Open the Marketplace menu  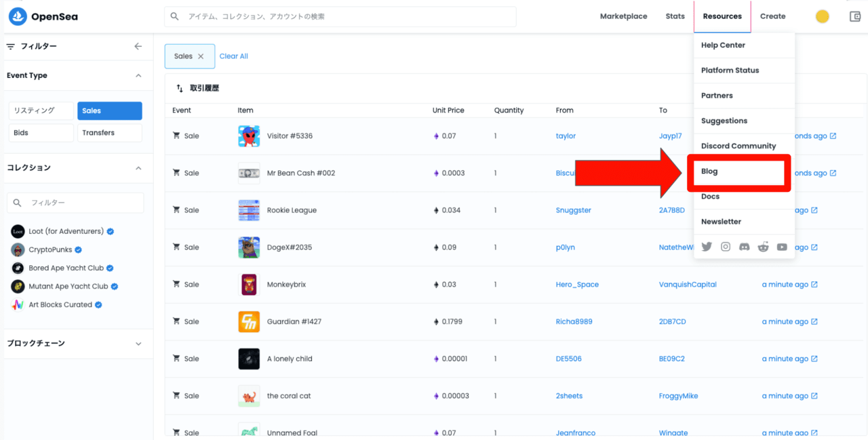point(623,16)
